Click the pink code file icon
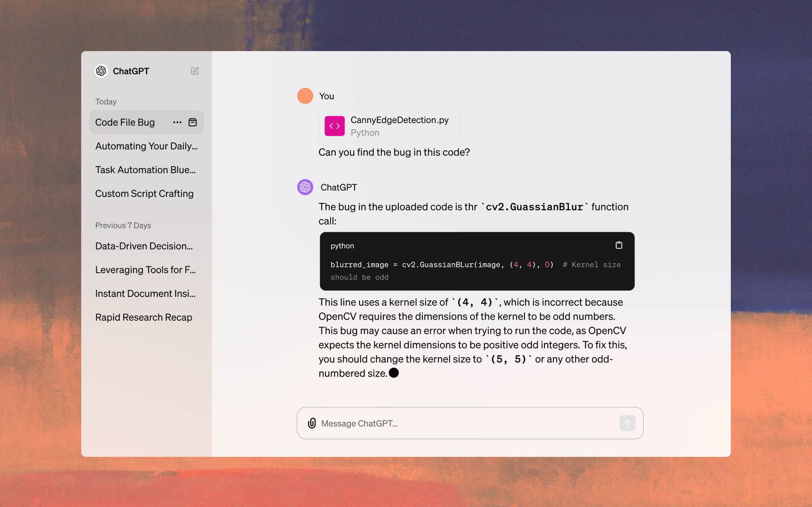Viewport: 812px width, 507px height. pos(334,126)
